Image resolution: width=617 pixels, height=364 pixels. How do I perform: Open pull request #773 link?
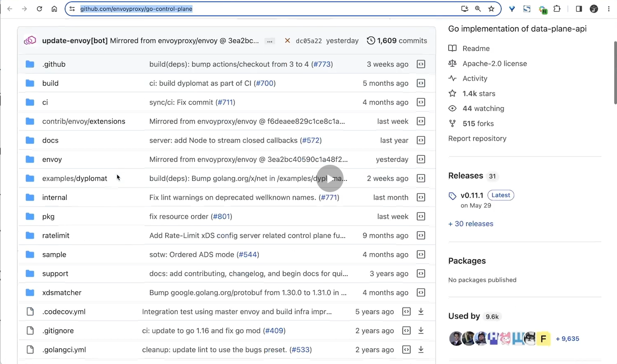pos(322,64)
